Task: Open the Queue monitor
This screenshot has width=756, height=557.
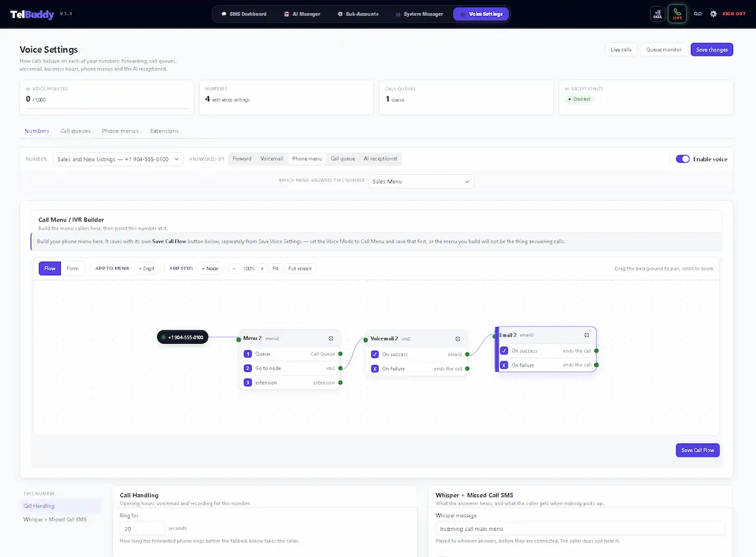Action: click(x=664, y=50)
